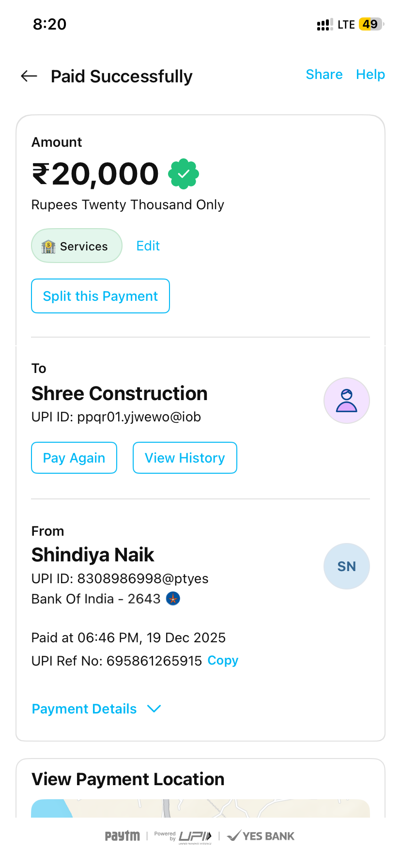Open the payment location map preview
This screenshot has height=868, width=401.
200,808
